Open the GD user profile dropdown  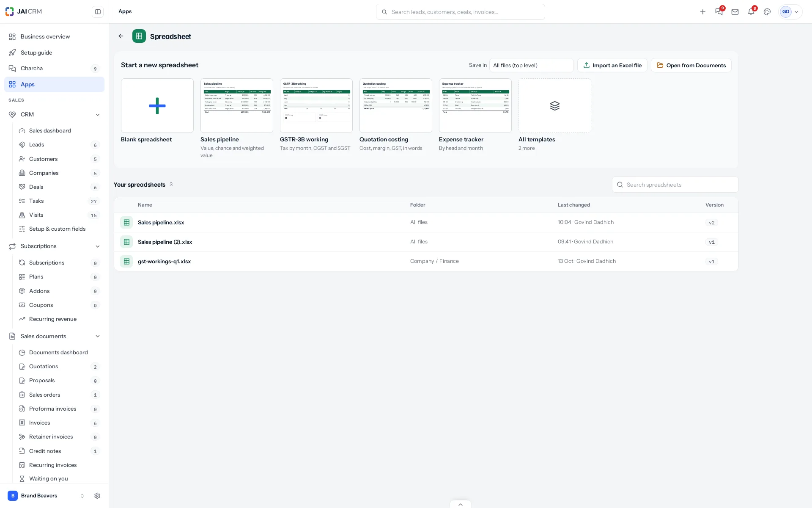point(790,12)
